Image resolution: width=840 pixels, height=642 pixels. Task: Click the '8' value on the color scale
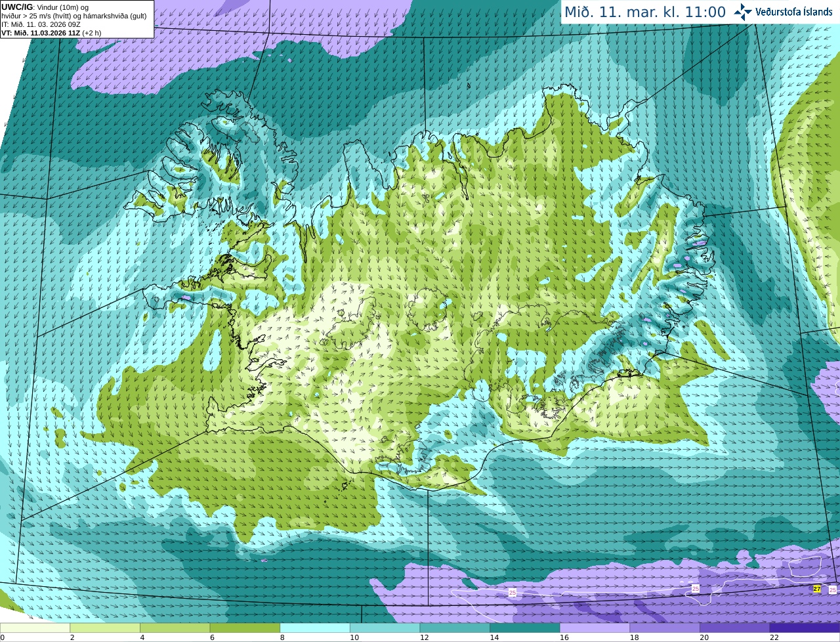tap(282, 637)
